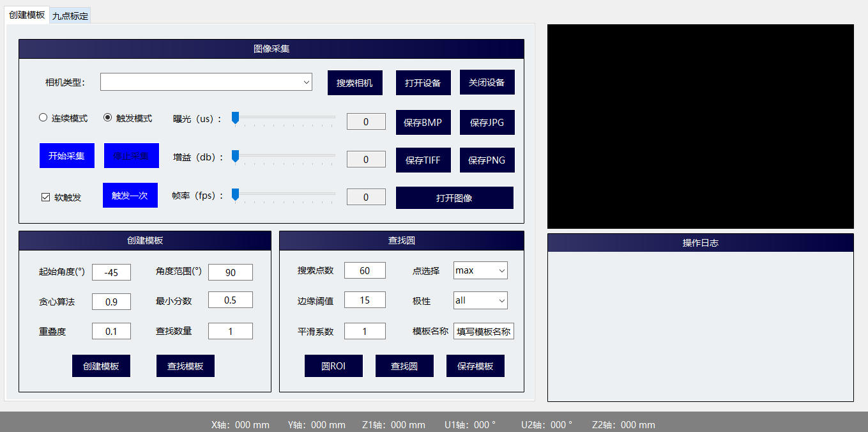Click the 圆ROI button
Screen dimensions: 868x432
(x=333, y=366)
